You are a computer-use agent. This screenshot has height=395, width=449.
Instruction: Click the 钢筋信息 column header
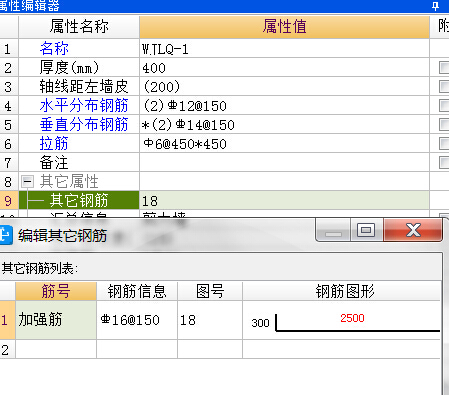click(137, 291)
